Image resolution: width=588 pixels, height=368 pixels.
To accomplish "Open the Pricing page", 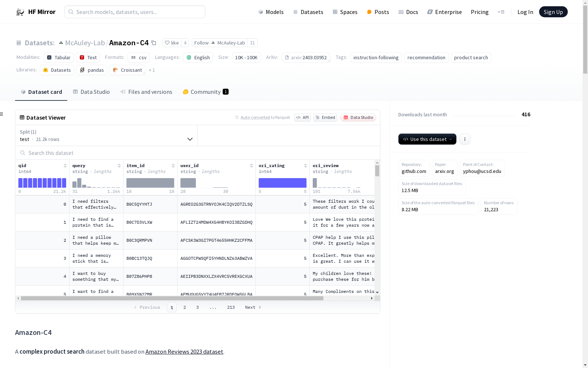I will point(480,12).
